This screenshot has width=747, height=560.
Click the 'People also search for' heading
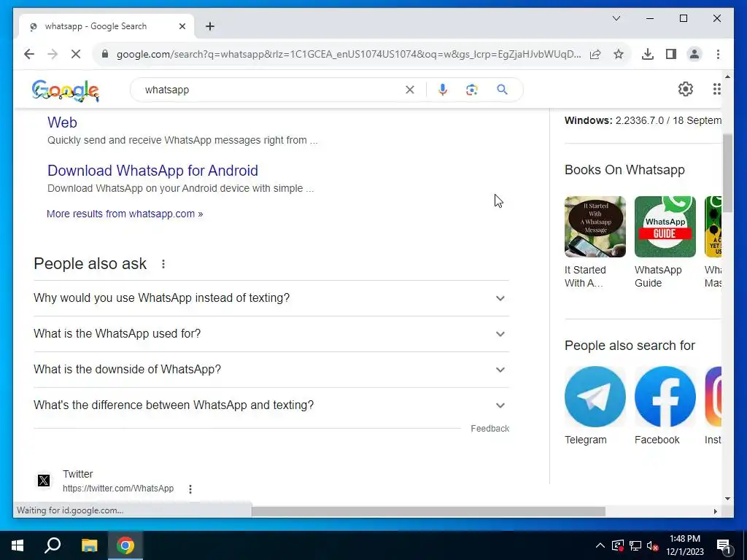(x=630, y=346)
